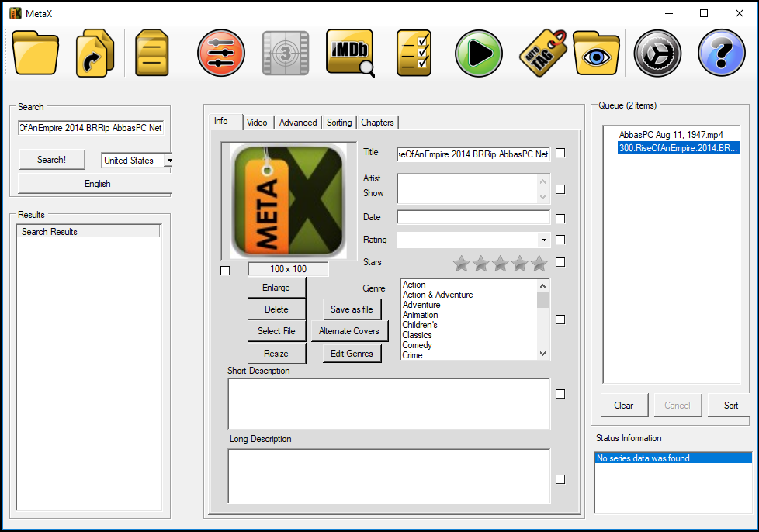Viewport: 759px width, 532px height.
Task: Select Comedy in the Genre list
Action: pos(418,345)
